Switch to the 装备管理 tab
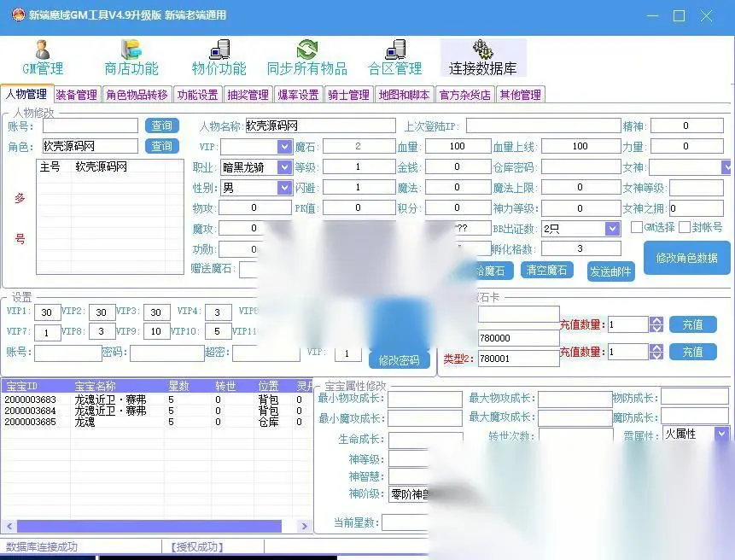 tap(77, 95)
